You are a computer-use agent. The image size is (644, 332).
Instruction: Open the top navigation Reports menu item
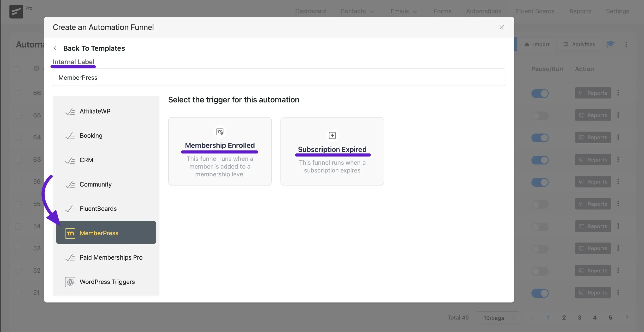pyautogui.click(x=580, y=11)
